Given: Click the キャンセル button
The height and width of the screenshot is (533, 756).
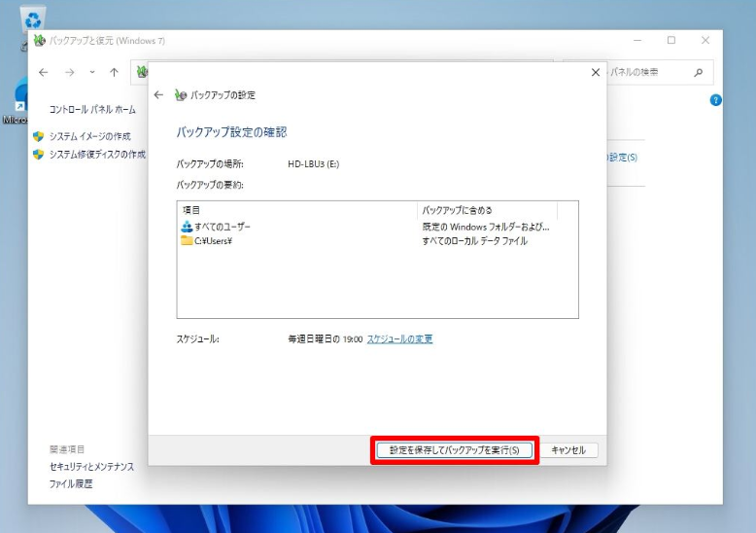Looking at the screenshot, I should tap(568, 450).
